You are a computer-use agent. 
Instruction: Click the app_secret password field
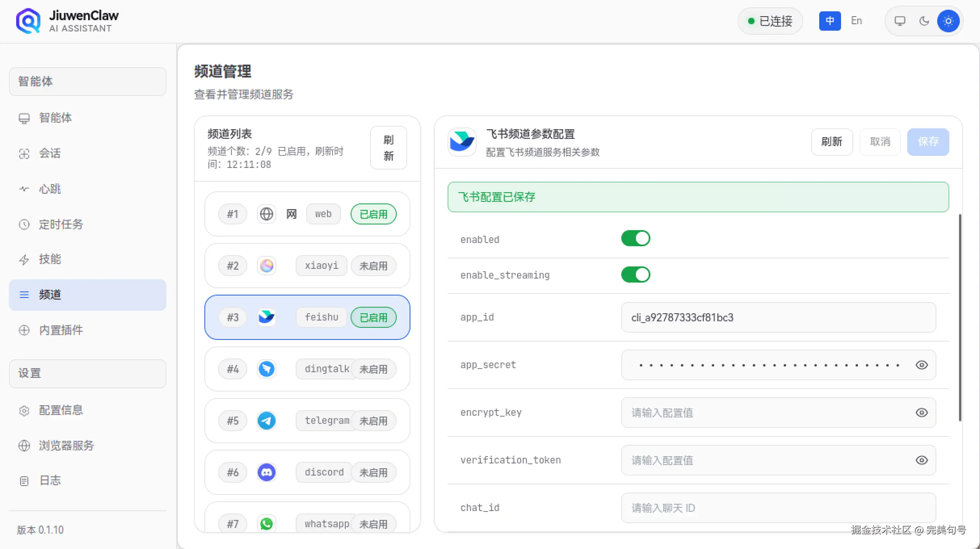point(778,365)
